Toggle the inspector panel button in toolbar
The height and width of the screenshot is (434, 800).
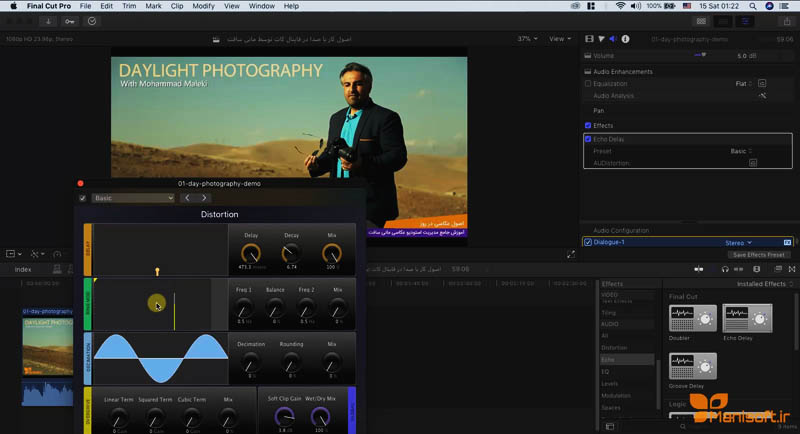(x=745, y=21)
